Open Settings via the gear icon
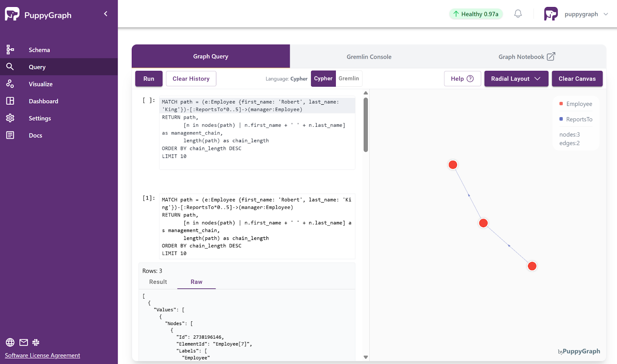 pyautogui.click(x=10, y=118)
